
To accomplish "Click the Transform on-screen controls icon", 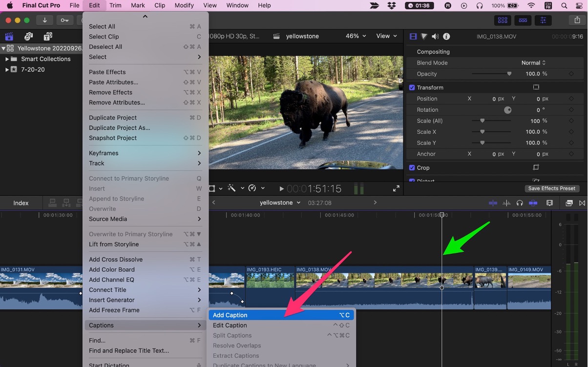I will pos(536,87).
